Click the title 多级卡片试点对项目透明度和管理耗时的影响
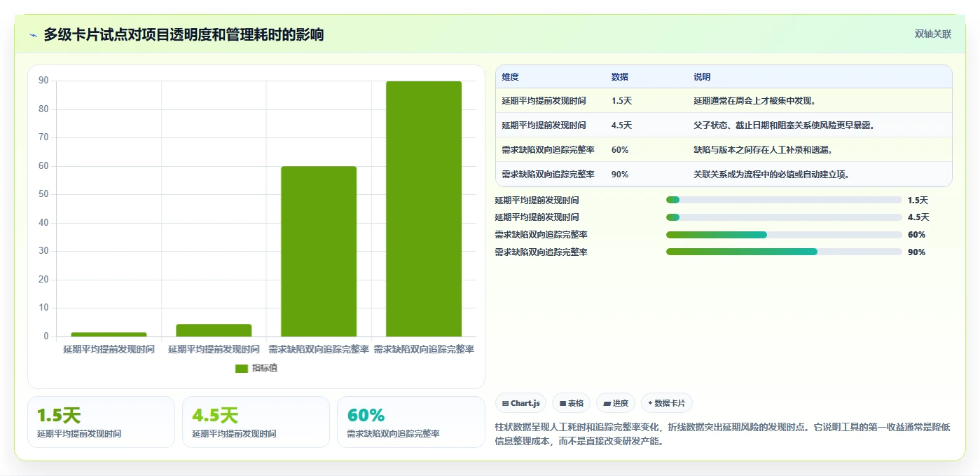Screen dimensions: 980x476 pos(184,34)
